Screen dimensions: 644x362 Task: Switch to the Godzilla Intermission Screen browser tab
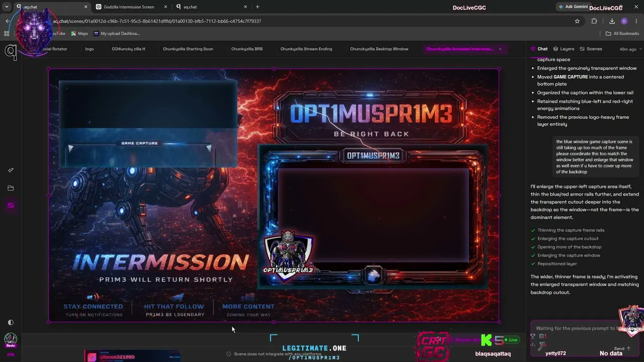coord(129,7)
